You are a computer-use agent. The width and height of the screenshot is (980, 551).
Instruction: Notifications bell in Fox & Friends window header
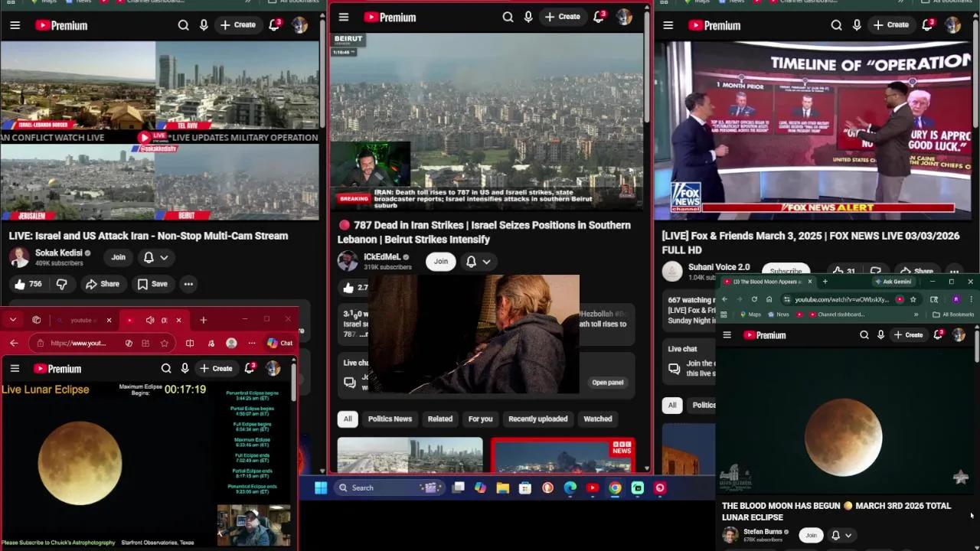pyautogui.click(x=927, y=25)
